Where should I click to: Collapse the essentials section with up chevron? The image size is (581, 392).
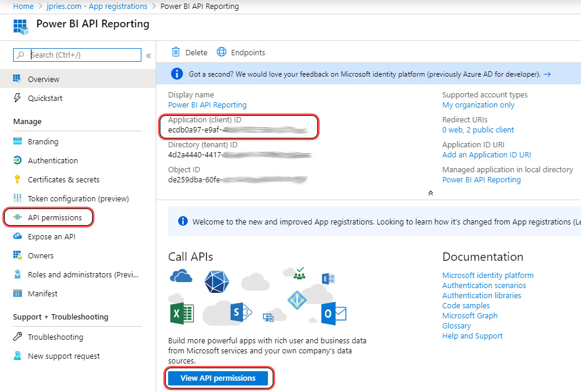click(x=431, y=193)
